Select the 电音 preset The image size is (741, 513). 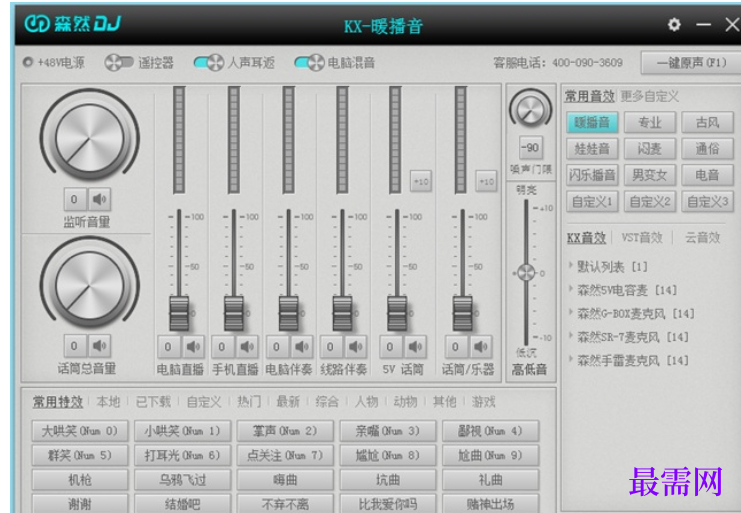[707, 175]
